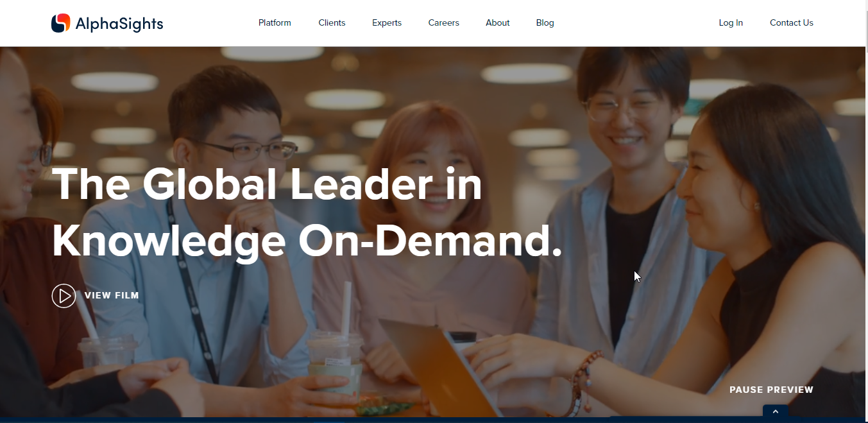Click the 'Knowledge On-Demand.' headline line

pyautogui.click(x=307, y=242)
